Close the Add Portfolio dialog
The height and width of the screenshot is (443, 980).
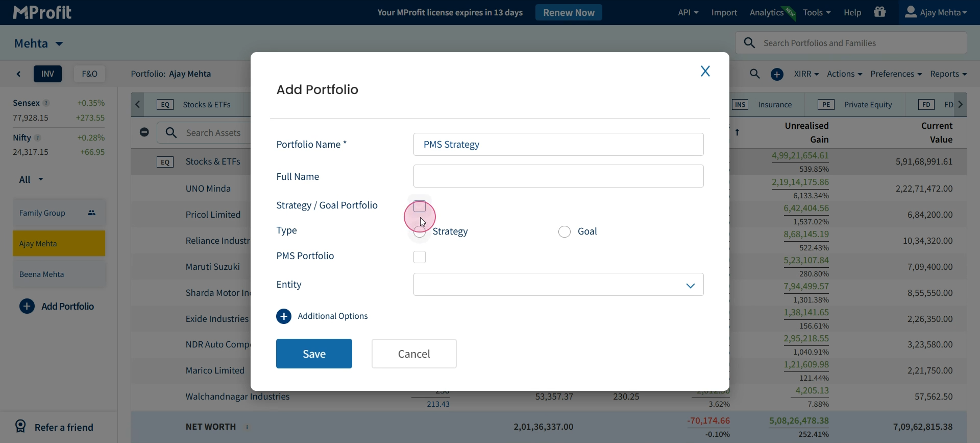click(x=705, y=71)
